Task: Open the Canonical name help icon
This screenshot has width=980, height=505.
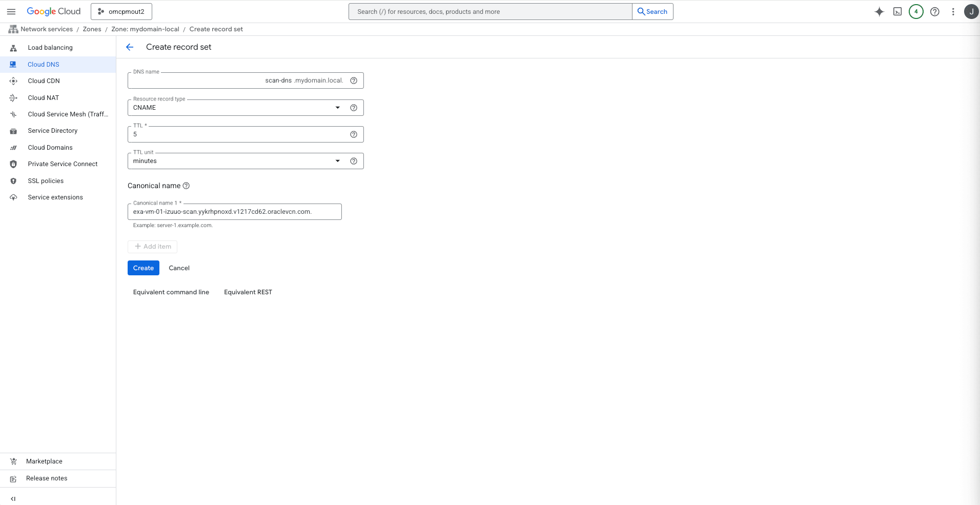Action: 186,186
